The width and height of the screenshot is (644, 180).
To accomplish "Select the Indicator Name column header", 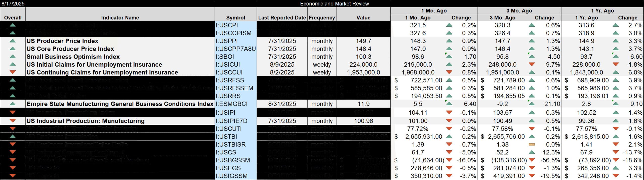I will coord(120,18).
